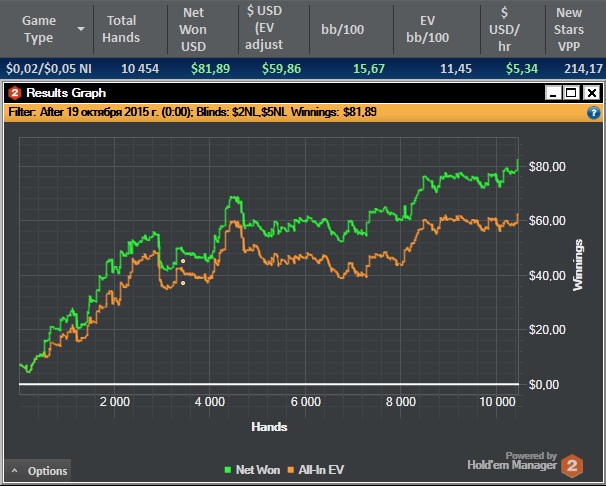This screenshot has width=606, height=486.
Task: Click the Hold'em Manager 2 logo
Action: click(572, 466)
